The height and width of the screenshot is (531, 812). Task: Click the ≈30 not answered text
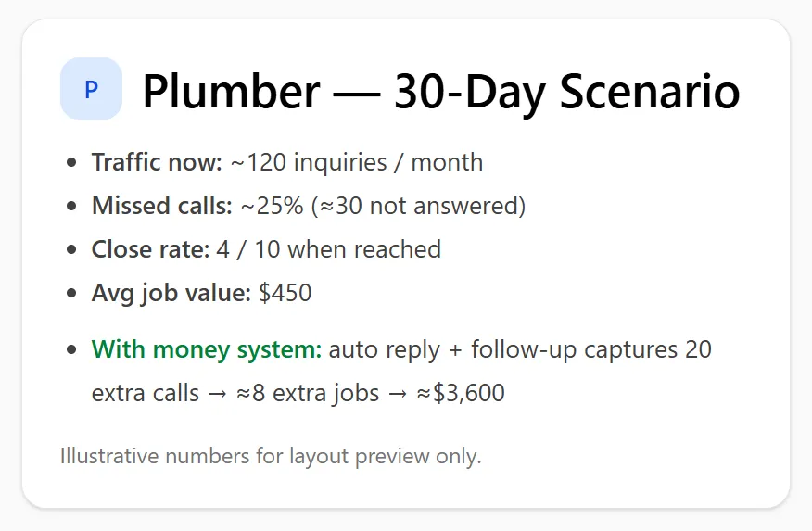[418, 206]
